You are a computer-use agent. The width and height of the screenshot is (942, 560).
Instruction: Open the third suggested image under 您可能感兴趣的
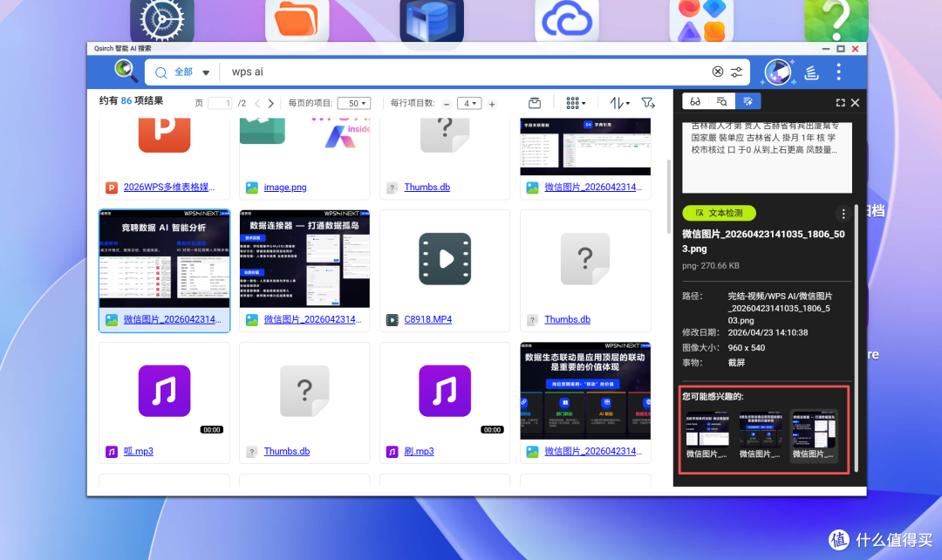click(x=814, y=435)
